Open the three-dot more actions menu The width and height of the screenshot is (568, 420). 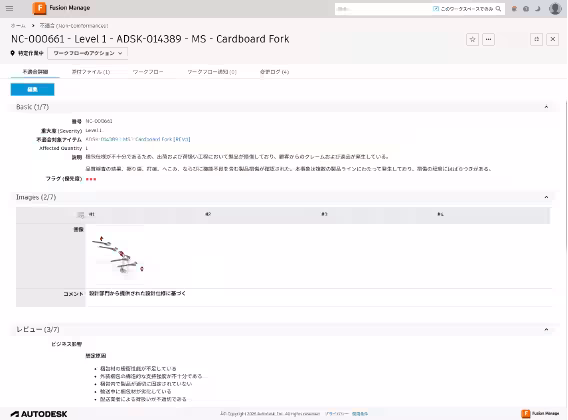tap(488, 39)
